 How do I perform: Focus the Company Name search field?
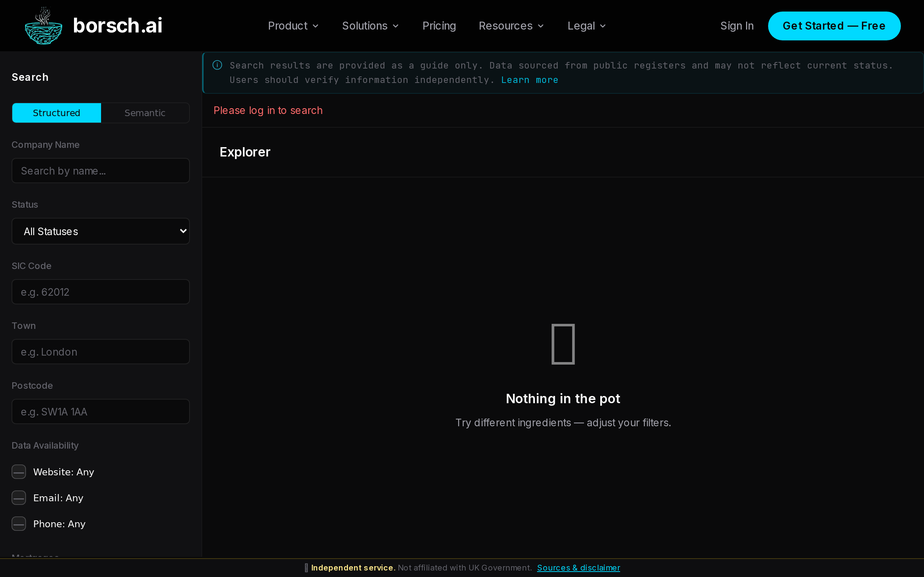coord(101,171)
